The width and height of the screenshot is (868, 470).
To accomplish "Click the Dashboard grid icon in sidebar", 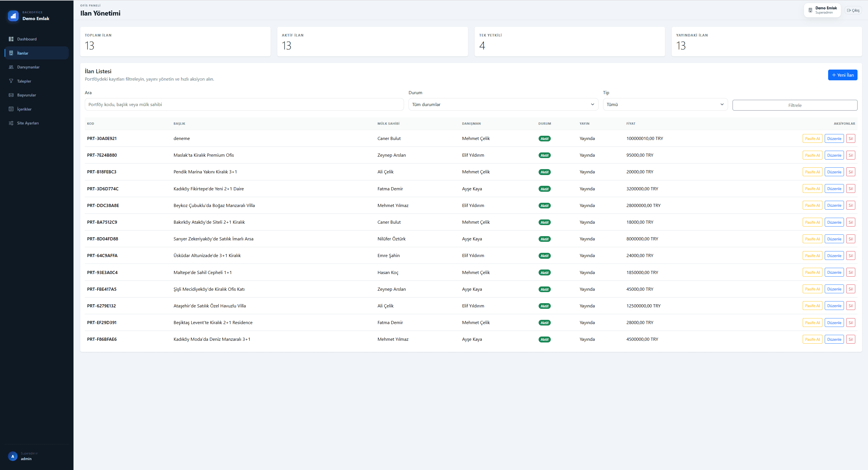I will (11, 39).
